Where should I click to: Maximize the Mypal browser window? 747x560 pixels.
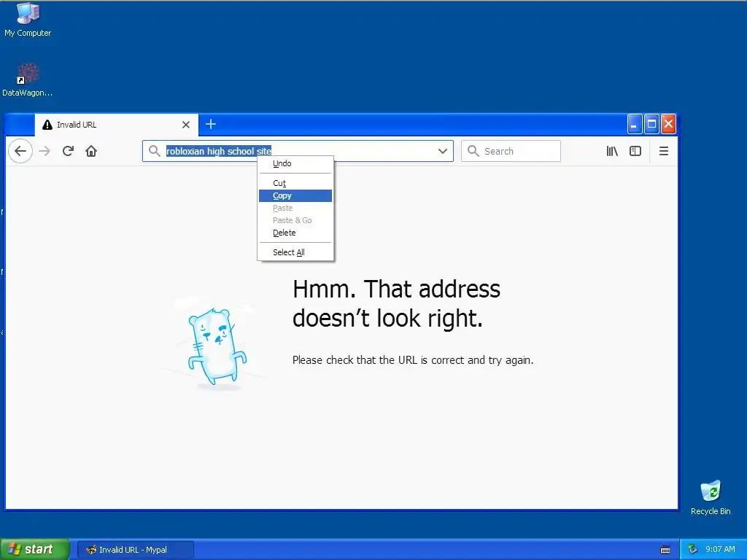coord(651,124)
